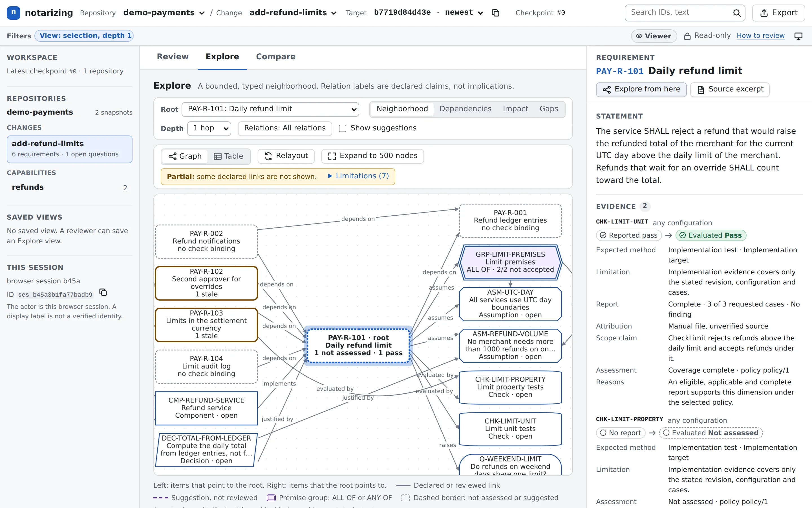The image size is (812, 508).
Task: Select Impact mode
Action: pyautogui.click(x=515, y=109)
